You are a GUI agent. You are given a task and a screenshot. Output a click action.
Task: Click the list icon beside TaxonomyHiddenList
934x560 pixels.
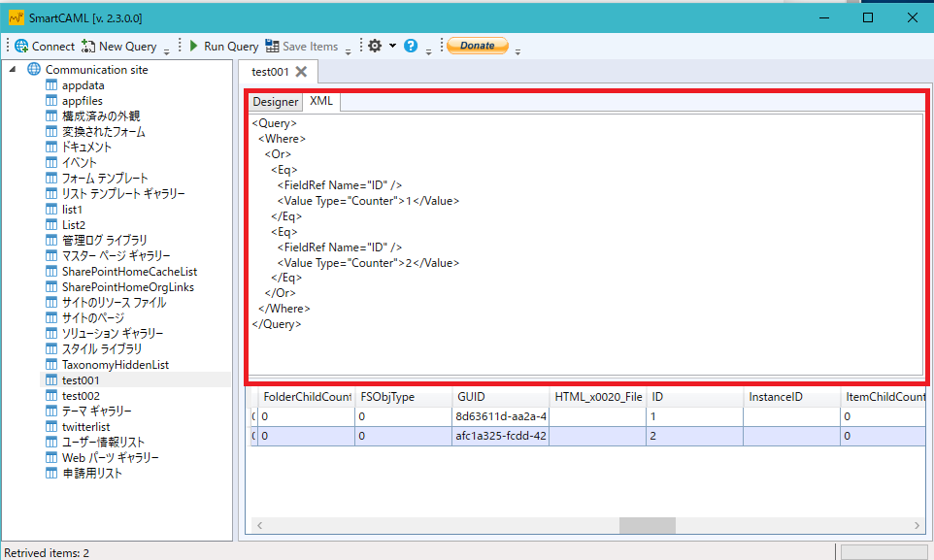(51, 364)
